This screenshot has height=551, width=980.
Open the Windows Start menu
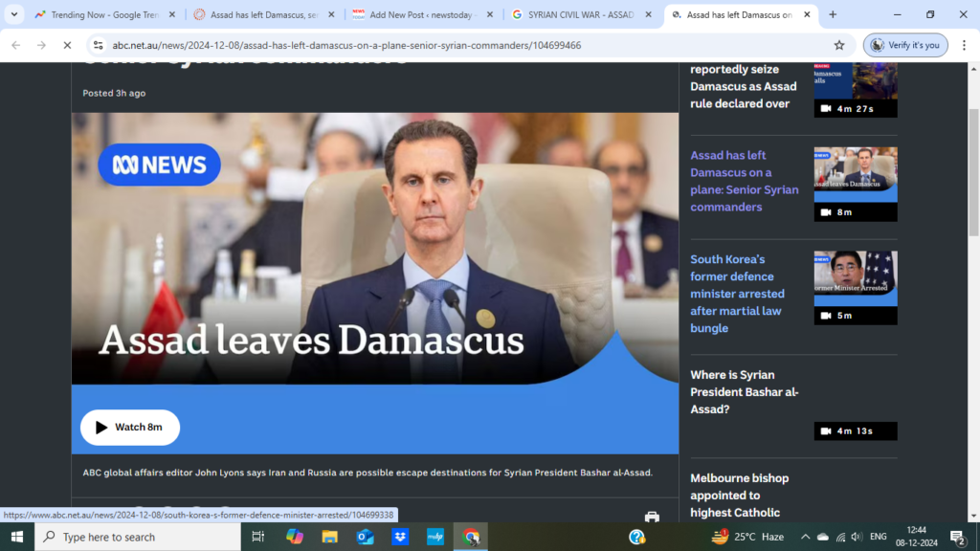pyautogui.click(x=17, y=537)
